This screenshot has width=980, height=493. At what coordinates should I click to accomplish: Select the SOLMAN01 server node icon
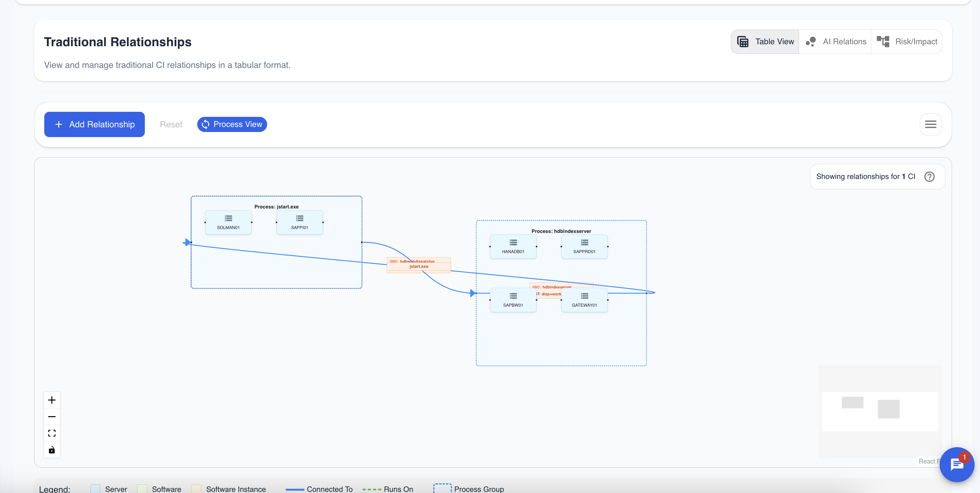point(228,218)
